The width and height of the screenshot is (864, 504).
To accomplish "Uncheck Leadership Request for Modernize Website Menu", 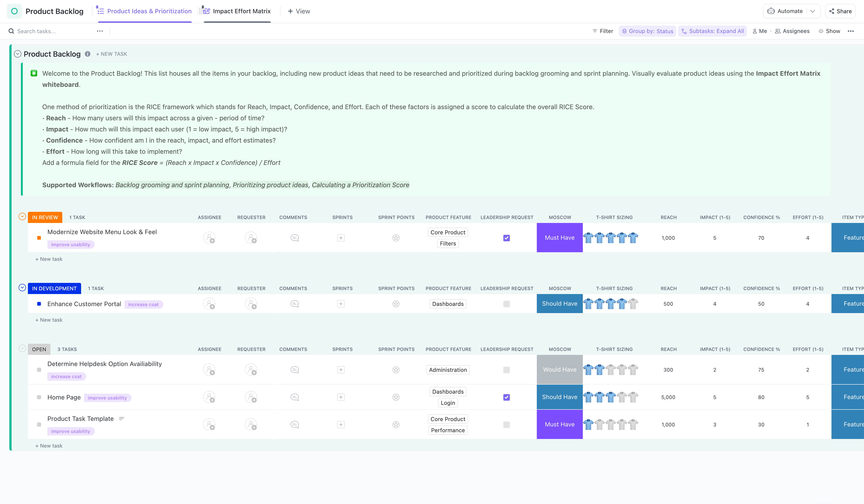I will point(506,238).
